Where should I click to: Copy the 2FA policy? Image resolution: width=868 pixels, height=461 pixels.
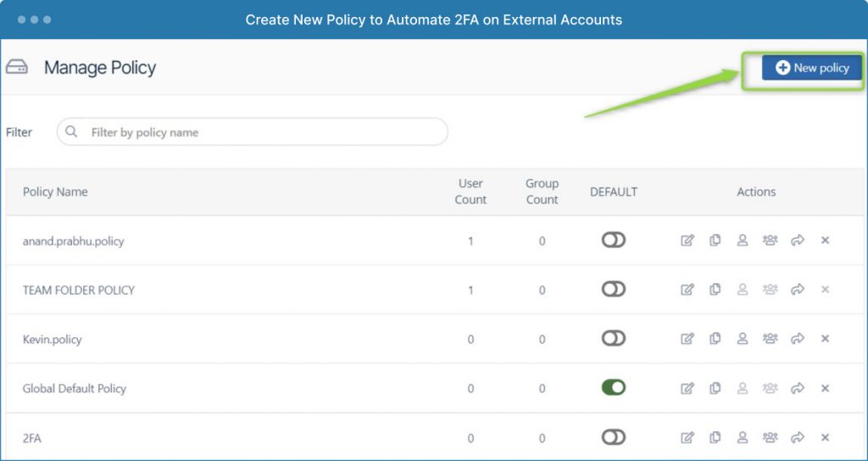pos(715,437)
